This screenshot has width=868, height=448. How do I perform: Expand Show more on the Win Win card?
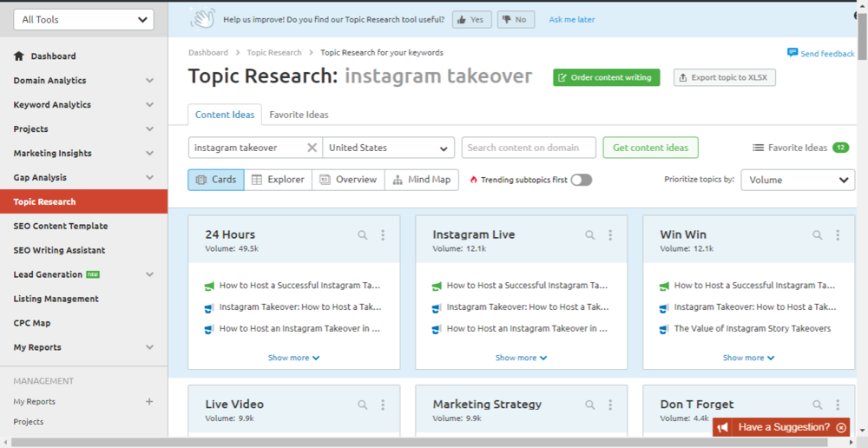pyautogui.click(x=749, y=358)
